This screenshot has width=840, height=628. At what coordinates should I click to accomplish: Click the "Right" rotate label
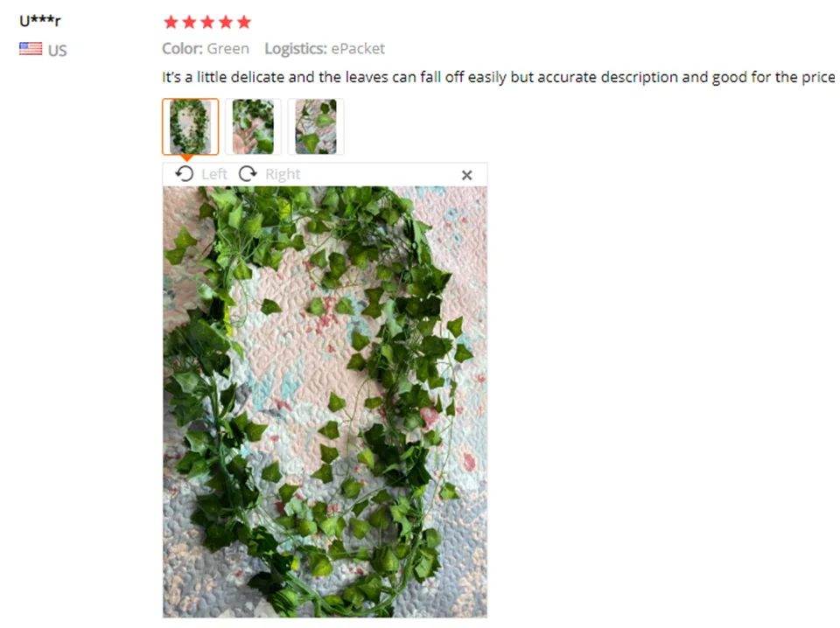point(283,174)
